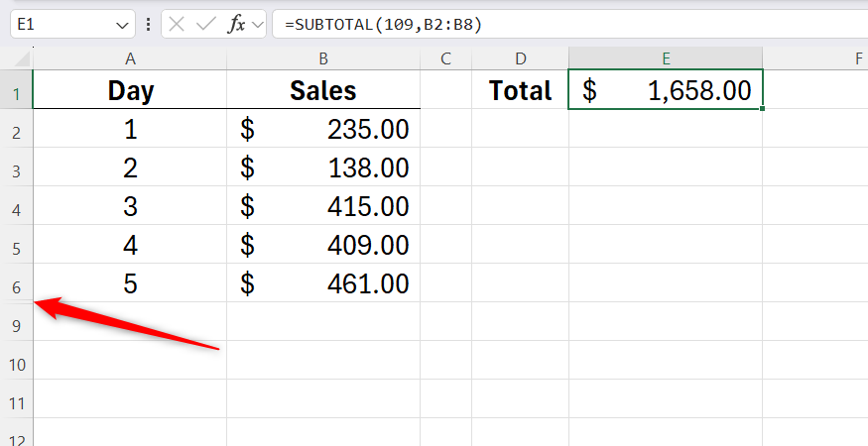Select the Day 1 cell
Image resolution: width=868 pixels, height=446 pixels.
click(x=130, y=129)
